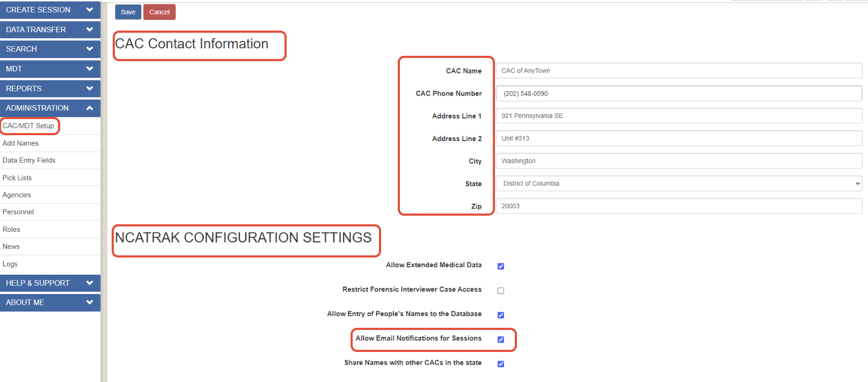Screen dimensions: 868x382
Task: Expand the MDT menu chevron
Action: (89, 69)
